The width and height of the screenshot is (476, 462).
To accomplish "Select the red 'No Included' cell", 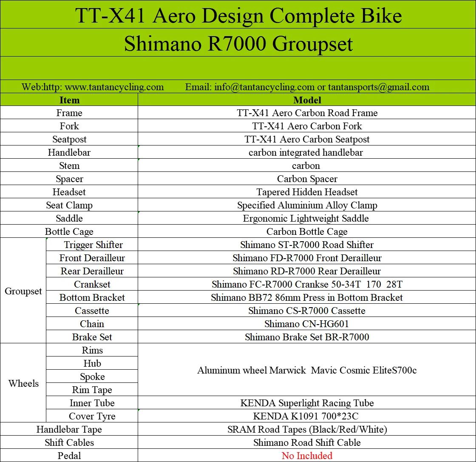I will (307, 455).
